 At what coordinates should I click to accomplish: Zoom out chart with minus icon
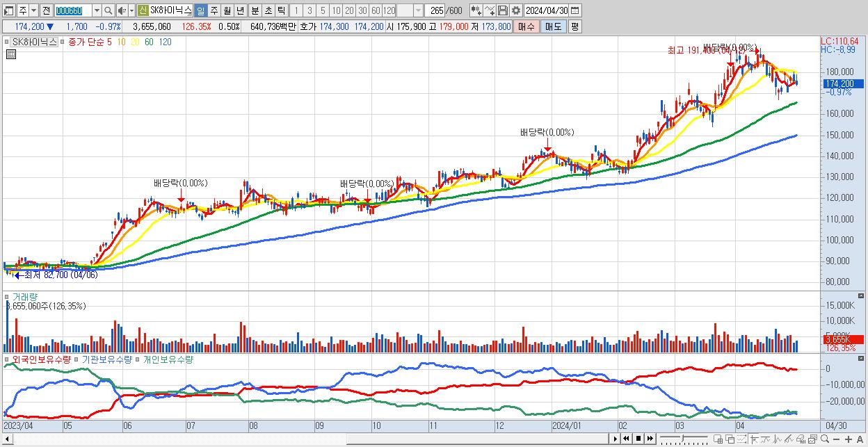pyautogui.click(x=837, y=439)
